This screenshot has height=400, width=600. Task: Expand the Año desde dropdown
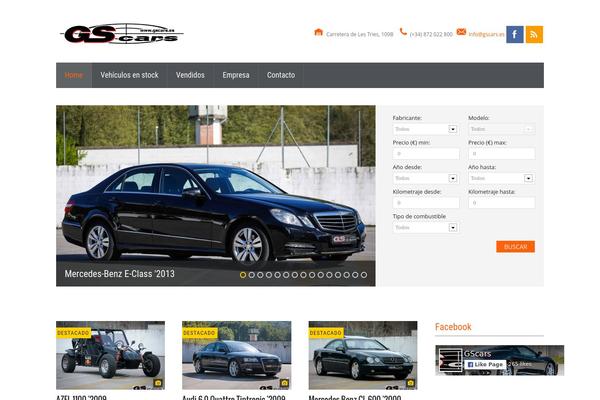pos(426,178)
